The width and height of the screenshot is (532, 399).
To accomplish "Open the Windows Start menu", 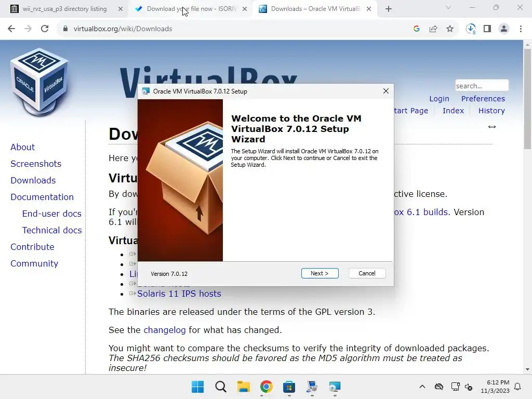I will (x=198, y=387).
